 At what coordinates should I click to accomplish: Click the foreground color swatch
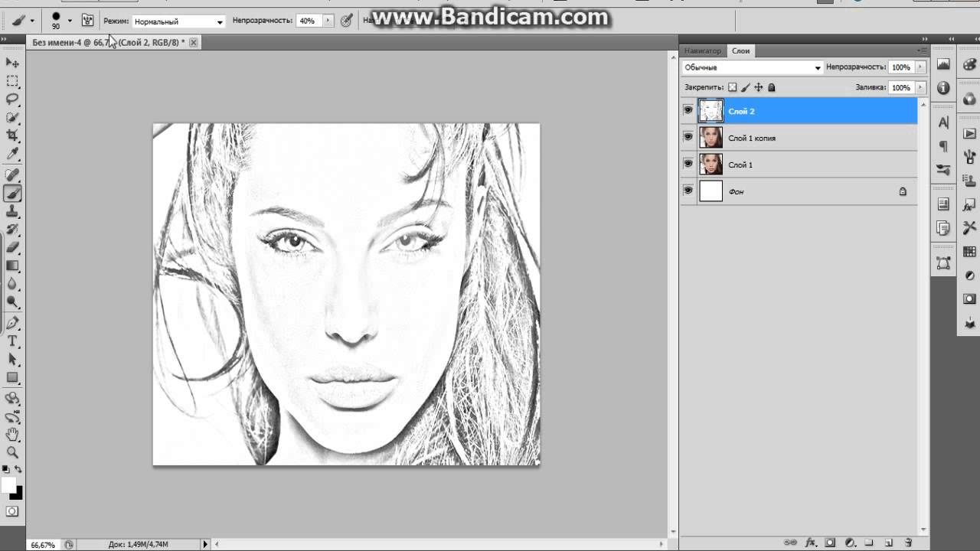click(x=8, y=485)
